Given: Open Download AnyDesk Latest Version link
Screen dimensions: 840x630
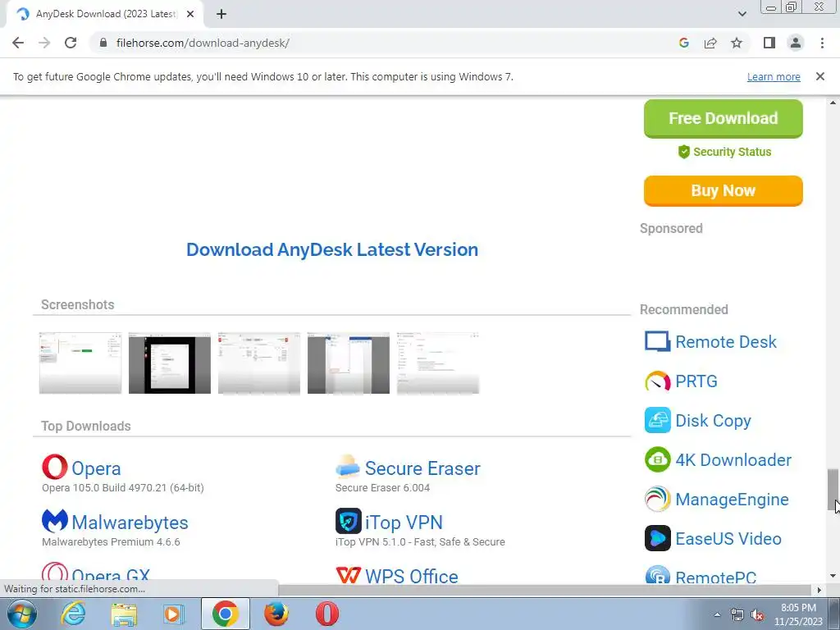Looking at the screenshot, I should pos(332,249).
